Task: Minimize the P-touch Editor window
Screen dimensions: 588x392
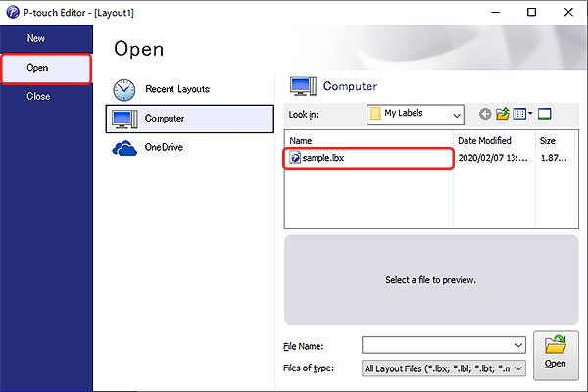Action: click(x=495, y=12)
